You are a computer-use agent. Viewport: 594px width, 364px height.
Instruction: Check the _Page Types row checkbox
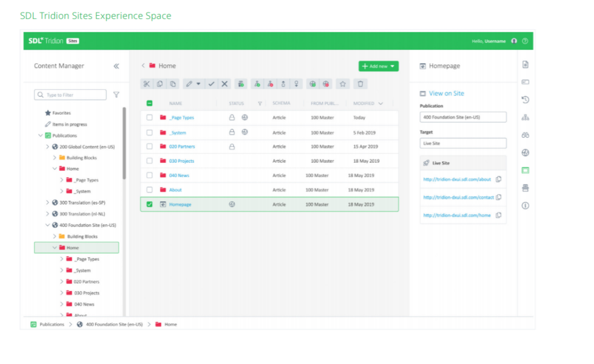pyautogui.click(x=150, y=118)
